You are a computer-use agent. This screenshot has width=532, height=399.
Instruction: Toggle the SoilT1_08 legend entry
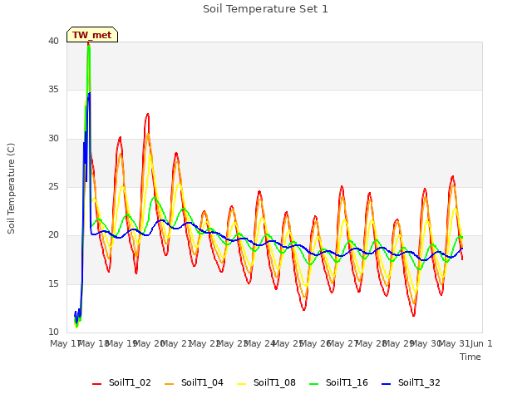[266, 383]
